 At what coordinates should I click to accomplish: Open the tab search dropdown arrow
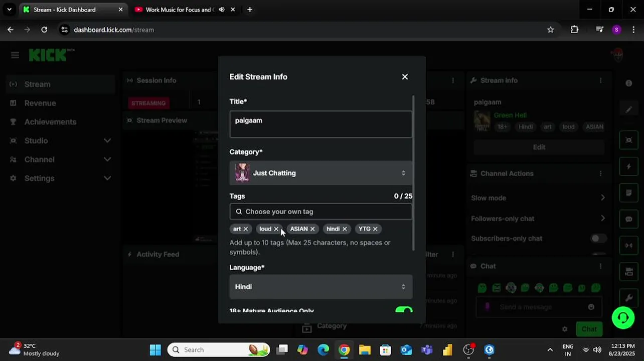tap(9, 10)
